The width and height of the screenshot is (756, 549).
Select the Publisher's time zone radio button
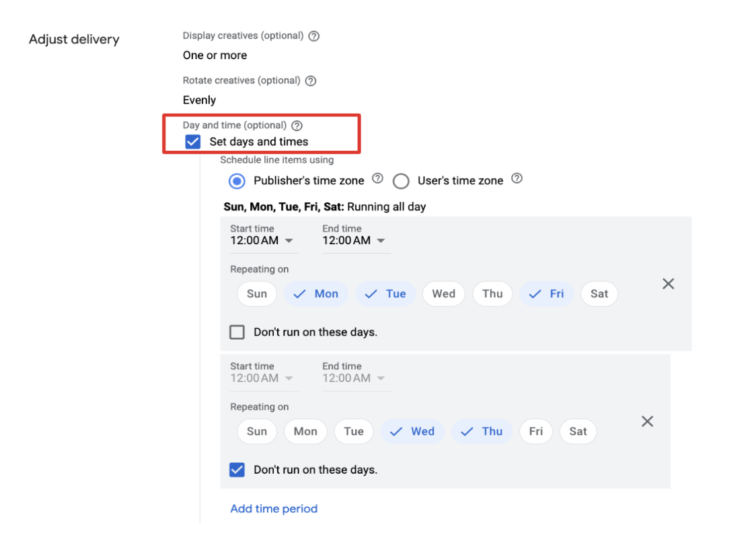237,181
